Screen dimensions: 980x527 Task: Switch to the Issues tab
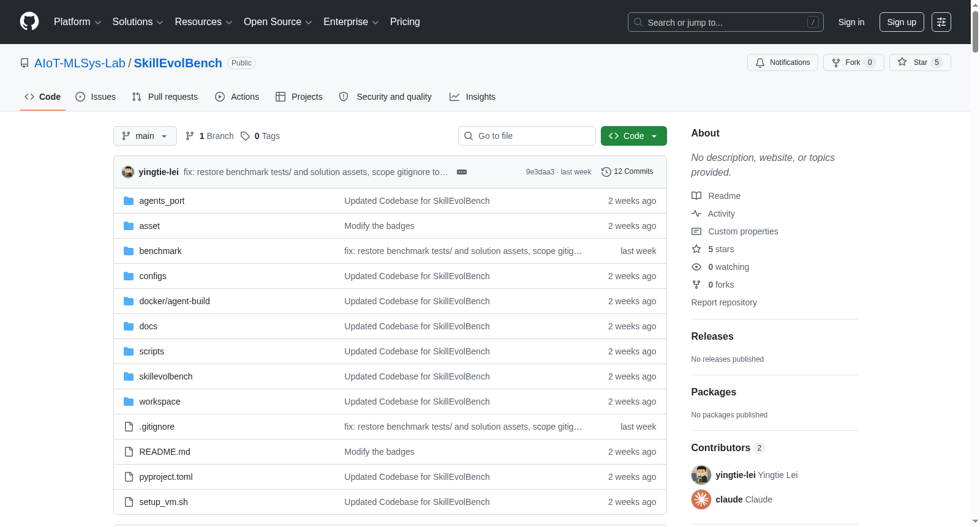(96, 97)
